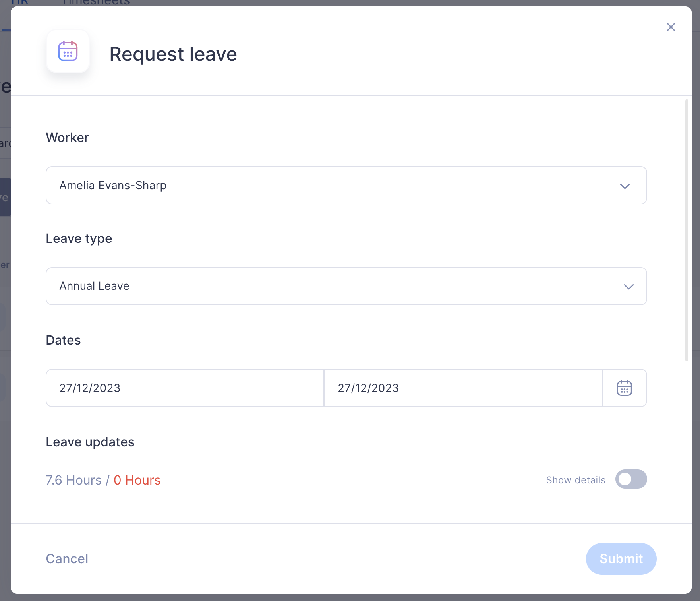Click the Leave updates section heading

[90, 442]
